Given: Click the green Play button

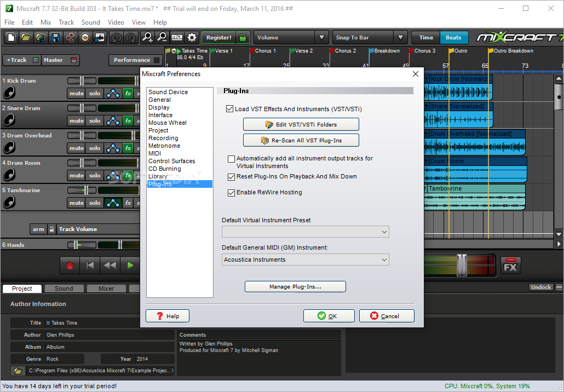Looking at the screenshot, I should coord(130,266).
